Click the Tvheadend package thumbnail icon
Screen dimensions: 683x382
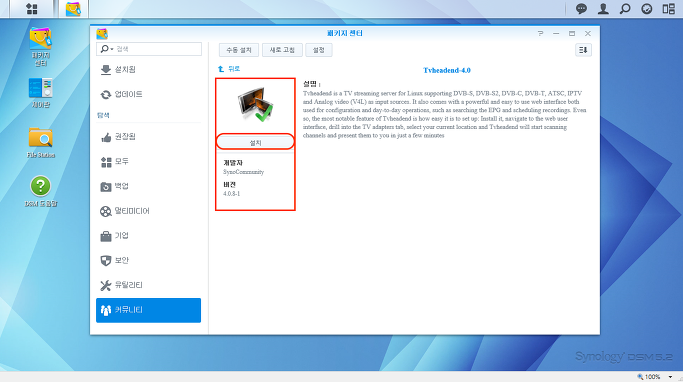(x=255, y=105)
